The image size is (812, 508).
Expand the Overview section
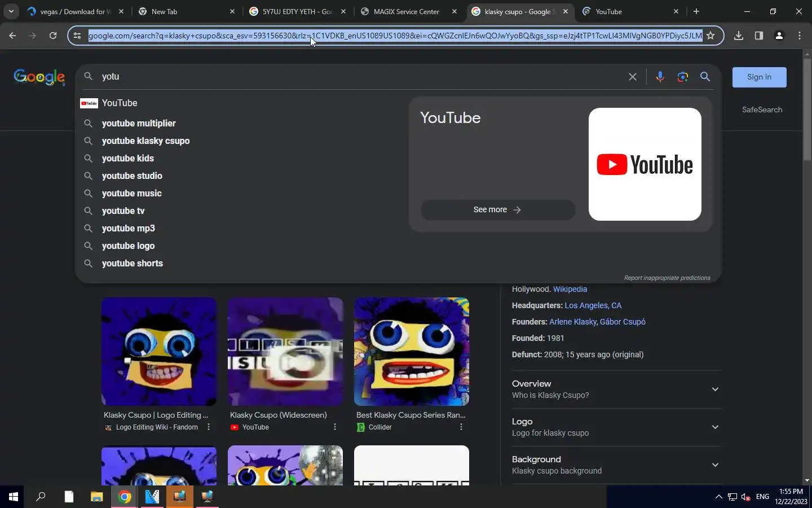coord(616,389)
